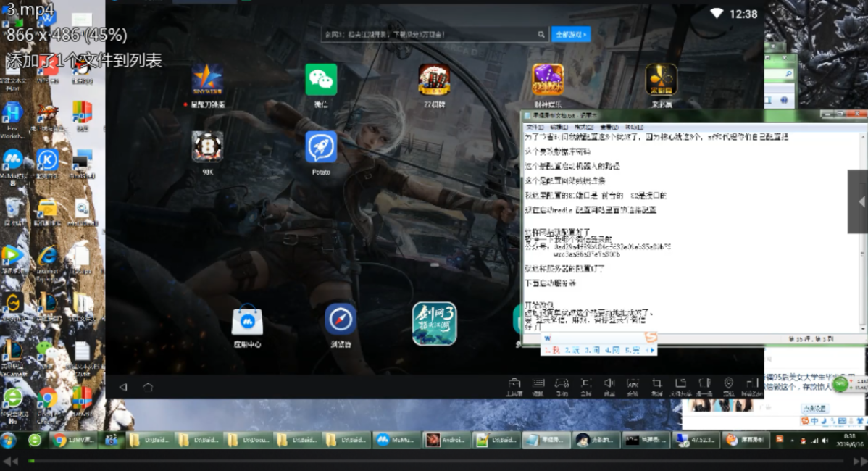Tap the emulator Home button
The height and width of the screenshot is (471, 868).
click(148, 388)
